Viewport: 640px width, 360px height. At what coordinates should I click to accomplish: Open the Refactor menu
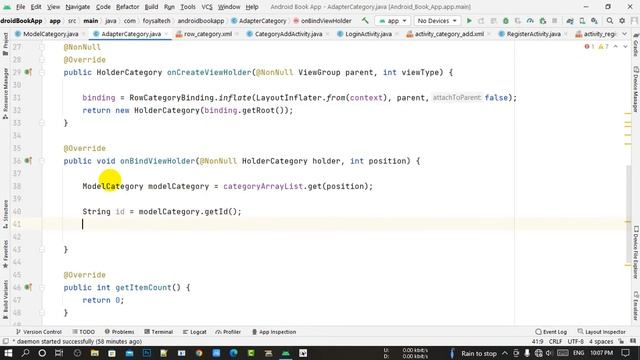[127, 7]
